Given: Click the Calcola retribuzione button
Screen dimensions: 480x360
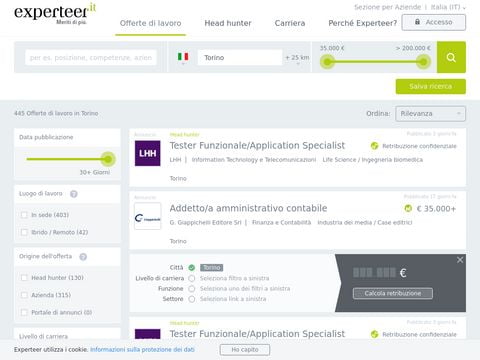Looking at the screenshot, I should 393,293.
